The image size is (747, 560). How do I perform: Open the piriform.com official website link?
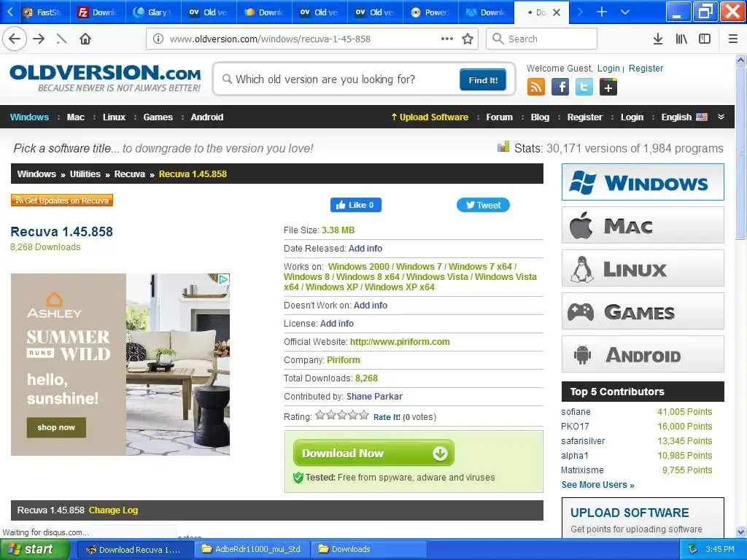pyautogui.click(x=400, y=342)
